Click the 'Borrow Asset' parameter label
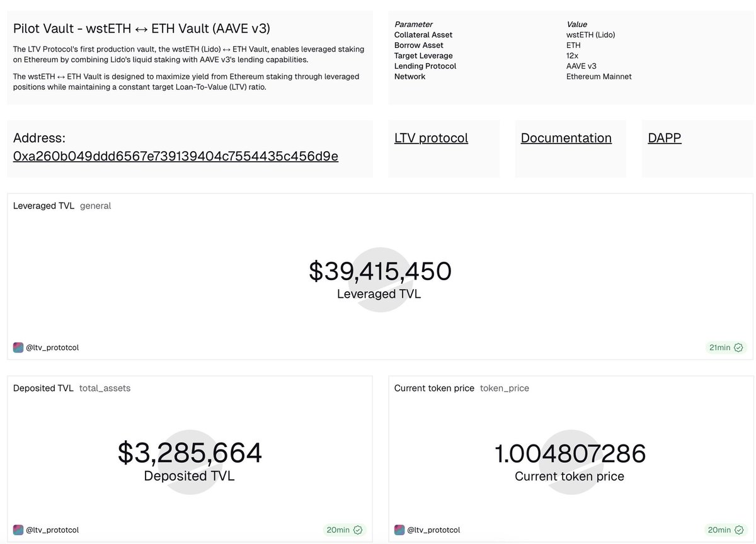This screenshot has width=756, height=544. pos(419,45)
